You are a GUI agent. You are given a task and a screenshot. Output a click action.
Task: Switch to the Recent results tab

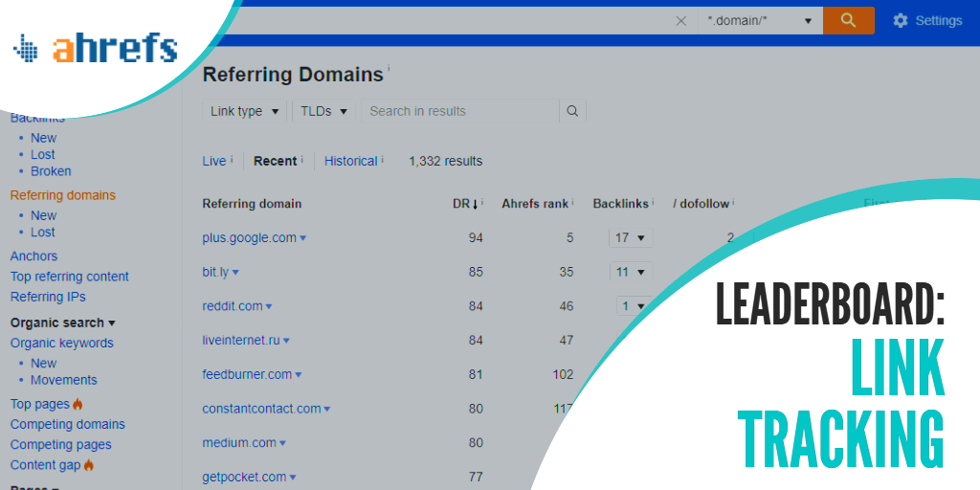coord(275,161)
